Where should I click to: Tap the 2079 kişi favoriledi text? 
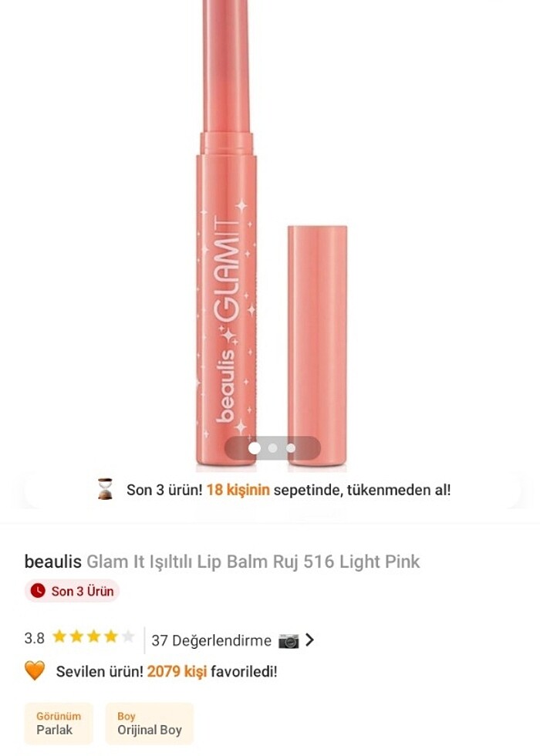(x=212, y=672)
